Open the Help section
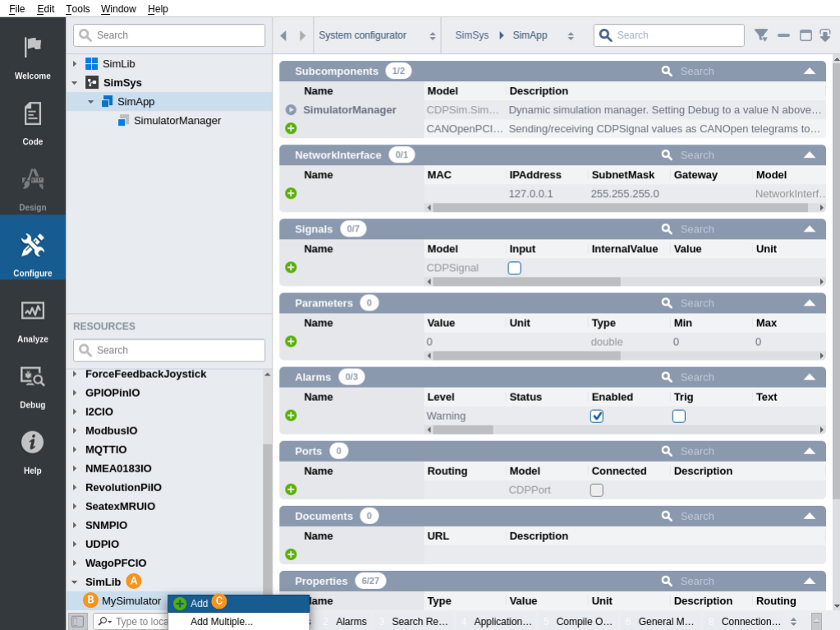Screen dimensions: 840x630 point(33,450)
